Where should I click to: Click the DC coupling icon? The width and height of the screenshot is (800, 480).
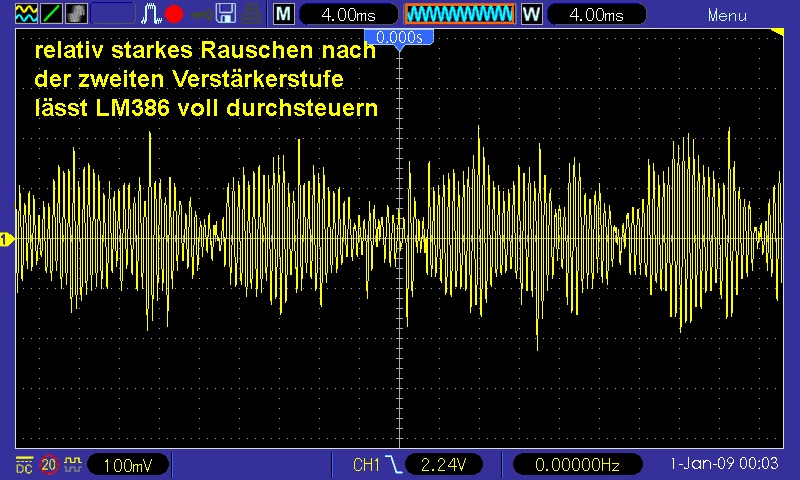pos(24,465)
